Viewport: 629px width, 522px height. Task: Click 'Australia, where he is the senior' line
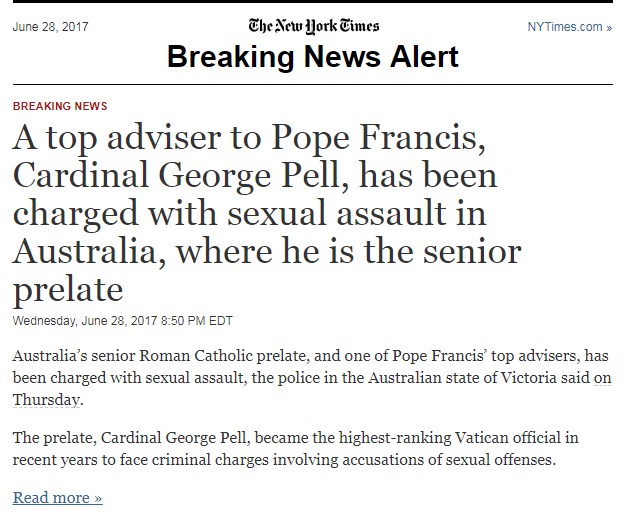point(267,252)
